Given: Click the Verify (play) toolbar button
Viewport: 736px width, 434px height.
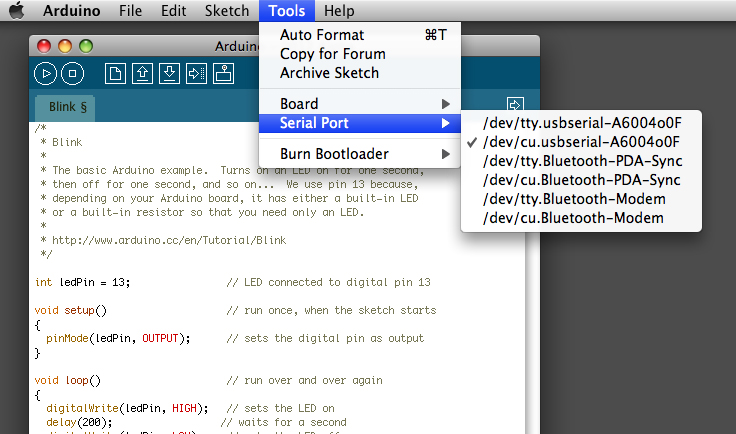Looking at the screenshot, I should point(46,73).
